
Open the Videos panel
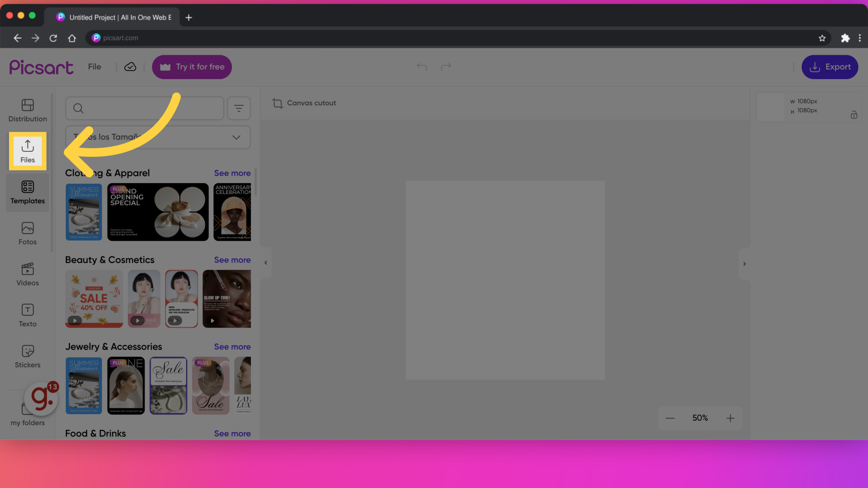tap(28, 274)
